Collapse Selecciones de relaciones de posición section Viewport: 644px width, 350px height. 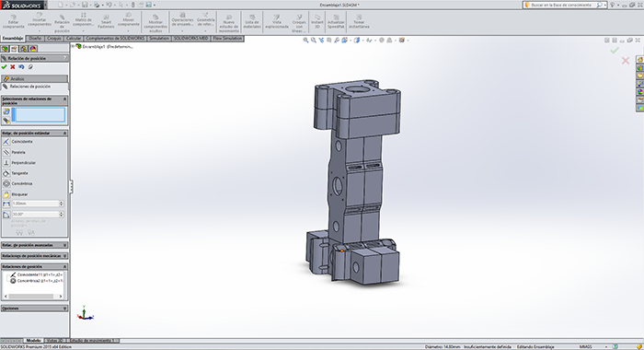coord(65,99)
